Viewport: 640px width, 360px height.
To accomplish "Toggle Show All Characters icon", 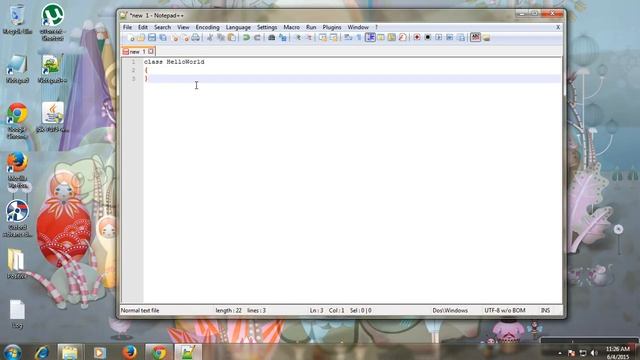I will [x=359, y=38].
